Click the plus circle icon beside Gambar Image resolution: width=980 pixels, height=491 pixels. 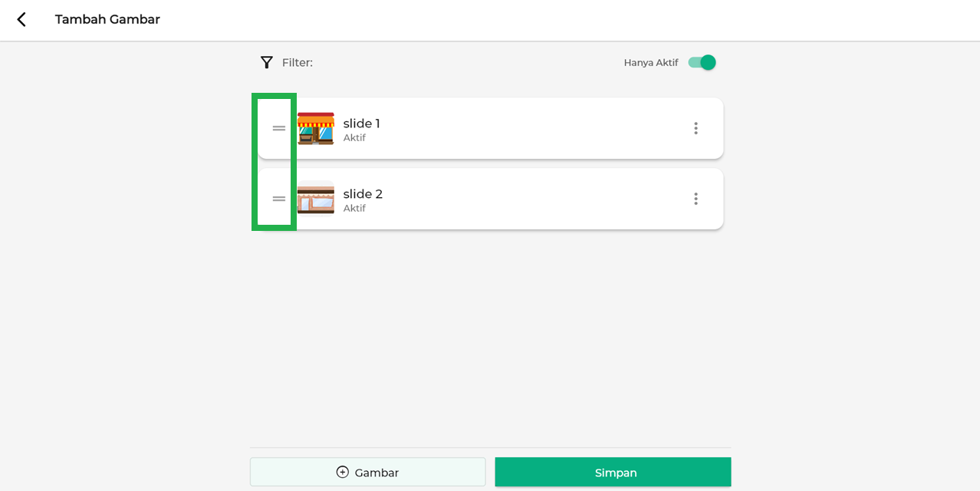[343, 472]
